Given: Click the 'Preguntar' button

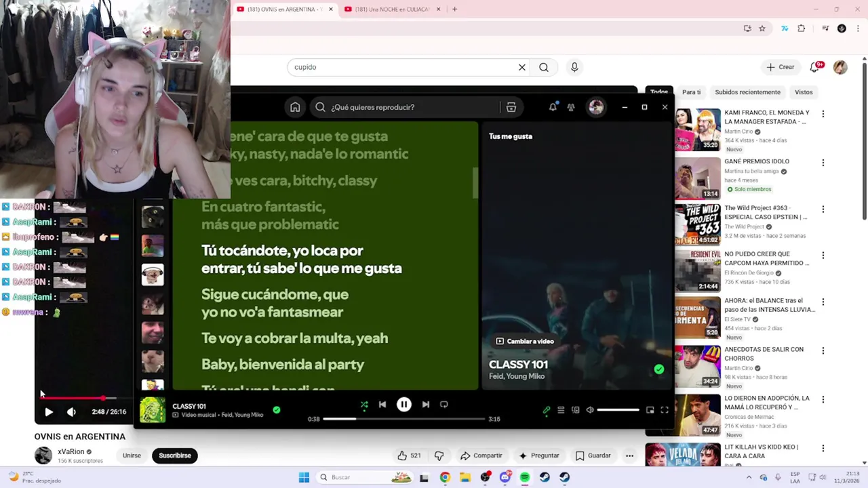Looking at the screenshot, I should coord(539,455).
